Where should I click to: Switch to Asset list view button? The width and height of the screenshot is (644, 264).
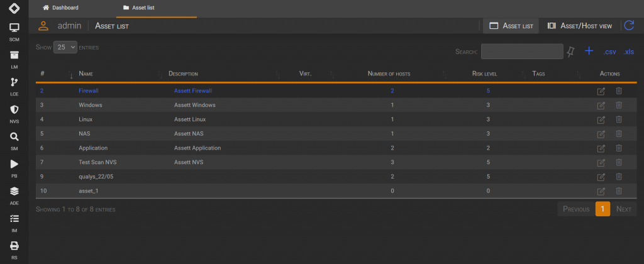pos(511,26)
